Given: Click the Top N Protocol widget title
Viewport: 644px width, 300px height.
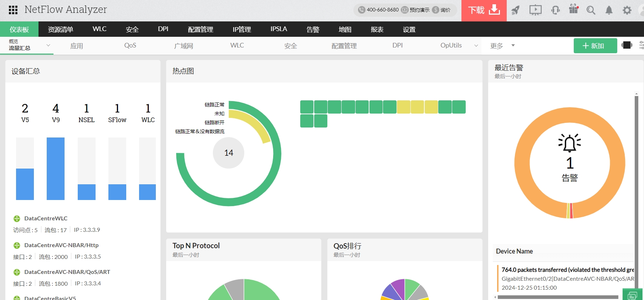Looking at the screenshot, I should (x=196, y=246).
